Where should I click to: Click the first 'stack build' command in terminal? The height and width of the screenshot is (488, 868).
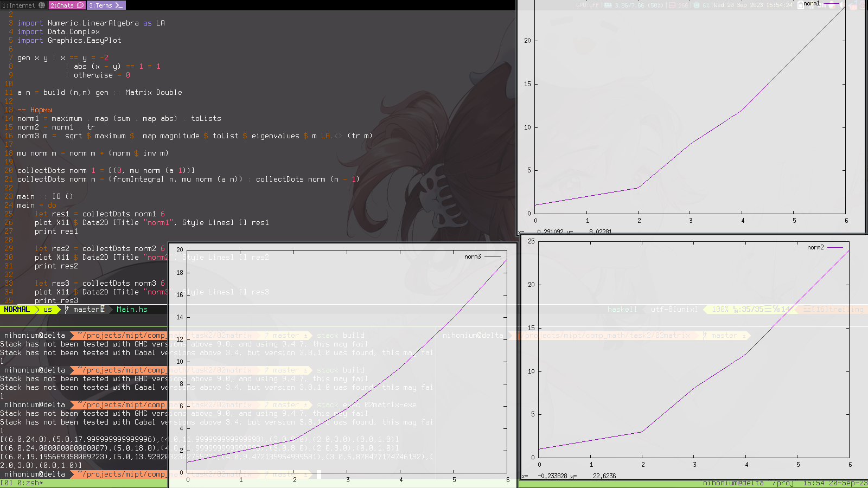point(341,336)
